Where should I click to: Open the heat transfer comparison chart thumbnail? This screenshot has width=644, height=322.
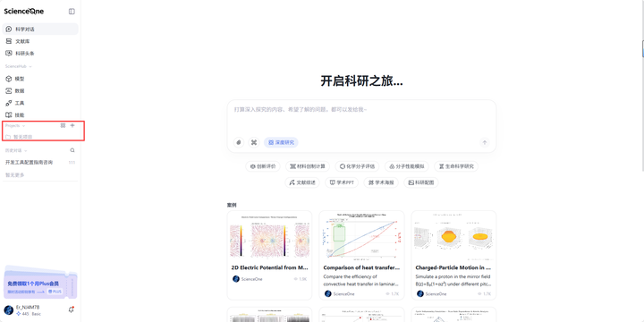click(x=361, y=236)
